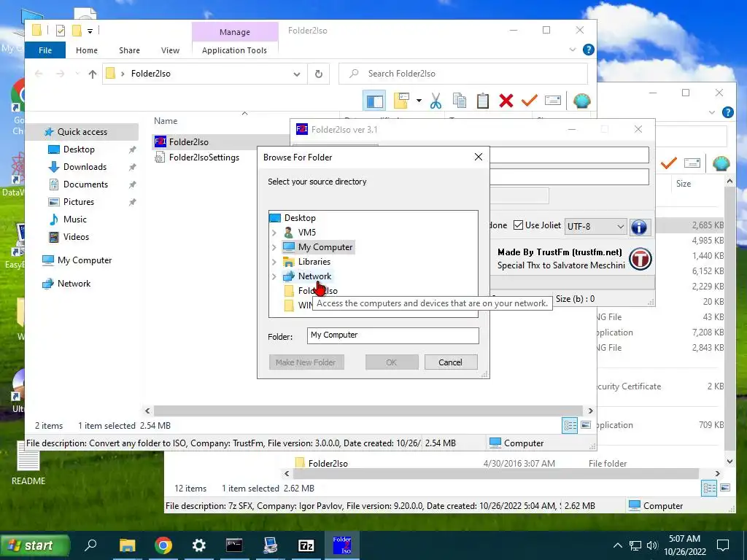The height and width of the screenshot is (560, 747).
Task: Select Downloads in Quick access sidebar
Action: (85, 167)
